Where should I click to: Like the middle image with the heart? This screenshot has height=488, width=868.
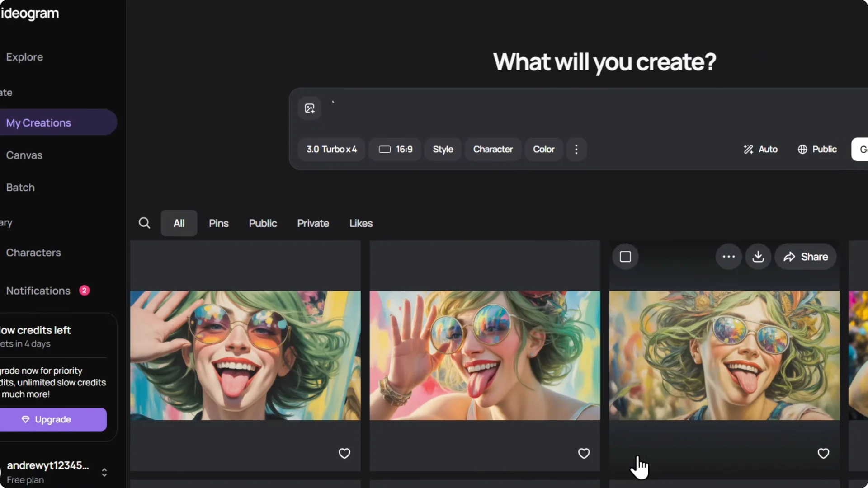point(583,453)
